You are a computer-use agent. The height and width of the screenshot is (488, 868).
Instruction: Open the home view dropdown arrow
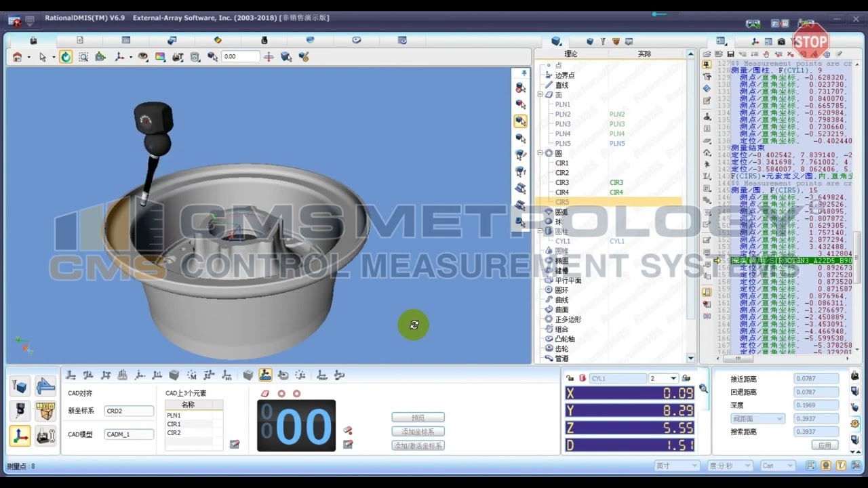tap(28, 58)
